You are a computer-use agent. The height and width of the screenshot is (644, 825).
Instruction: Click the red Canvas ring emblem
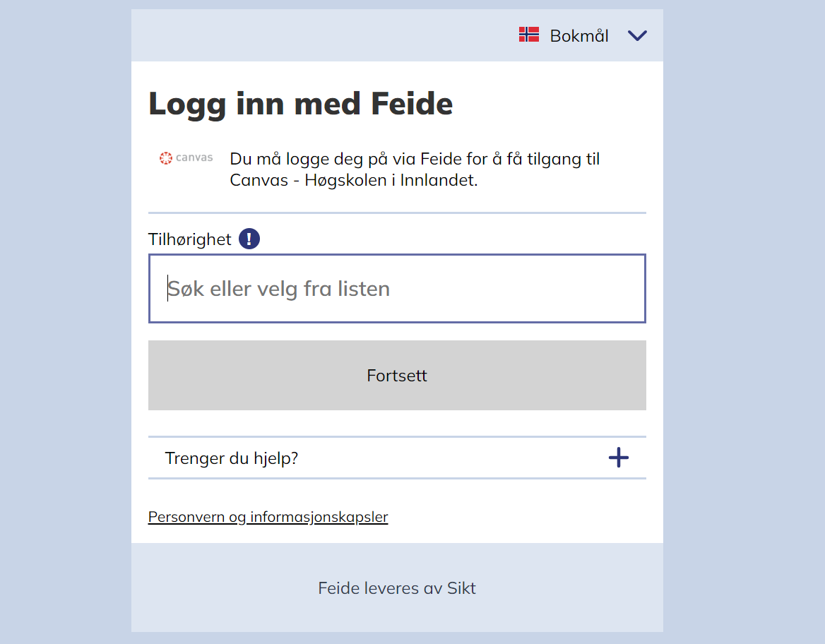[166, 158]
